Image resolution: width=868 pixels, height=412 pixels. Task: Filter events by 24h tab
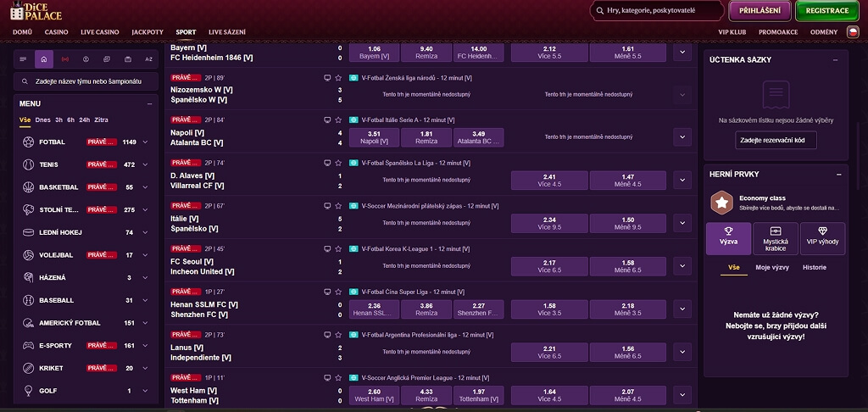coord(84,120)
